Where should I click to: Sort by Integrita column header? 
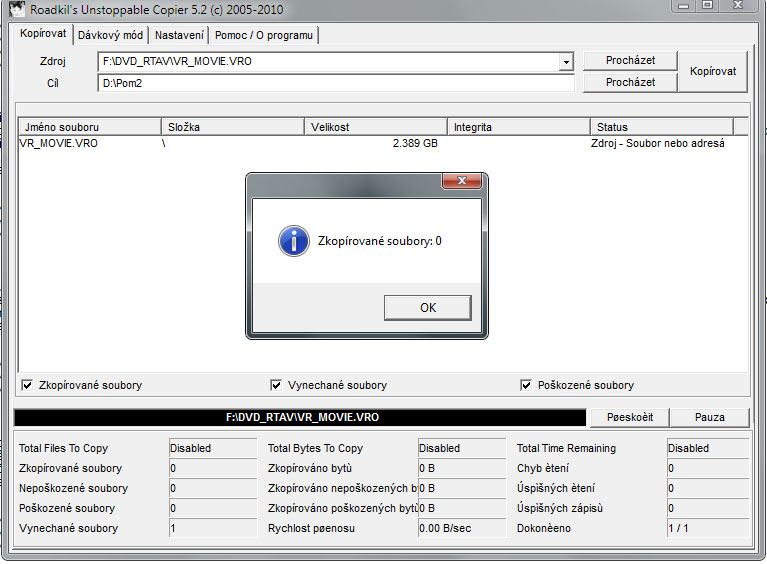coord(519,127)
